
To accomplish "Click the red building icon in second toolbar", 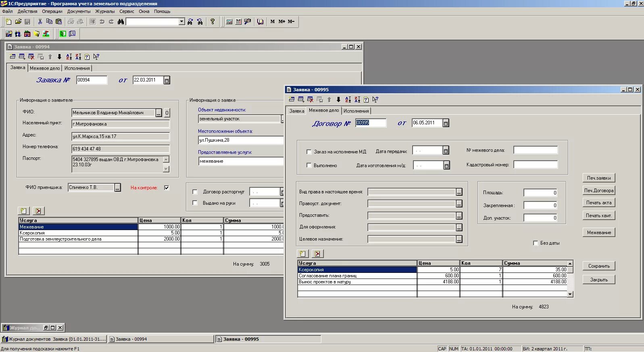I will pos(27,34).
